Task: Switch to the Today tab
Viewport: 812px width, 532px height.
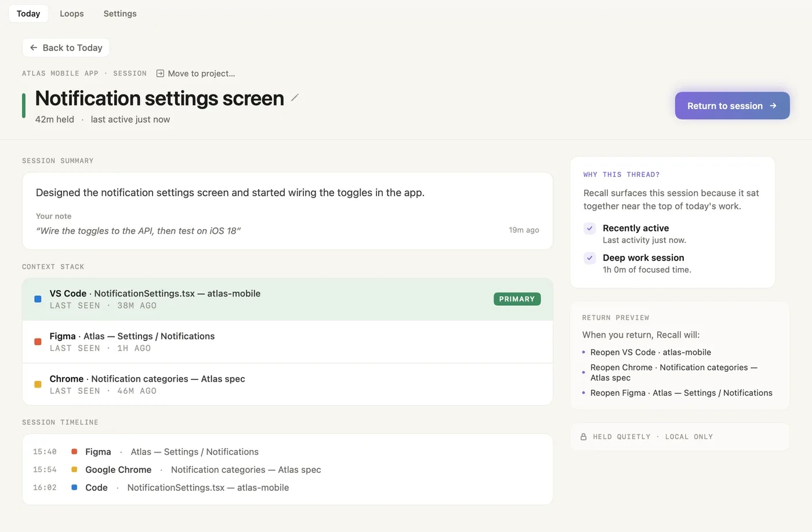Action: [x=28, y=13]
